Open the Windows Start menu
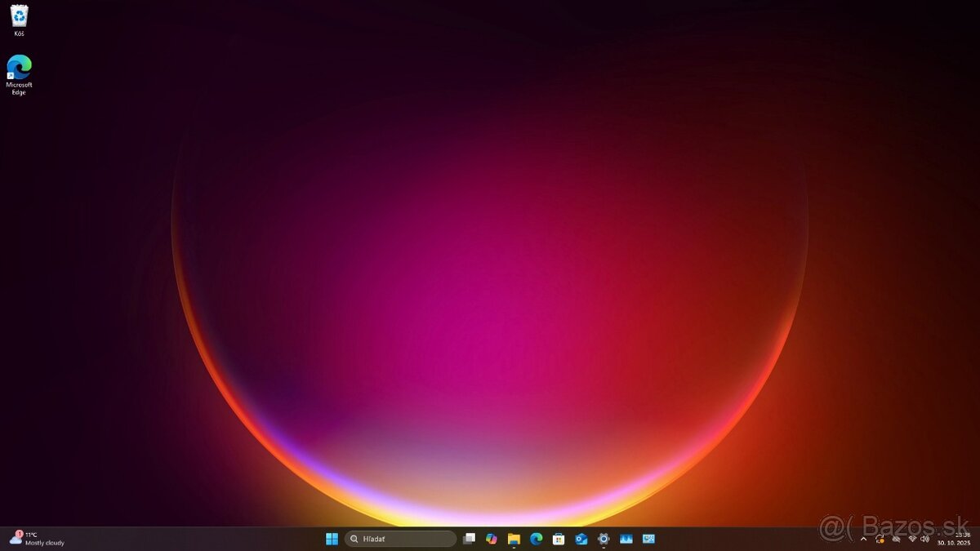The width and height of the screenshot is (980, 551). tap(332, 539)
